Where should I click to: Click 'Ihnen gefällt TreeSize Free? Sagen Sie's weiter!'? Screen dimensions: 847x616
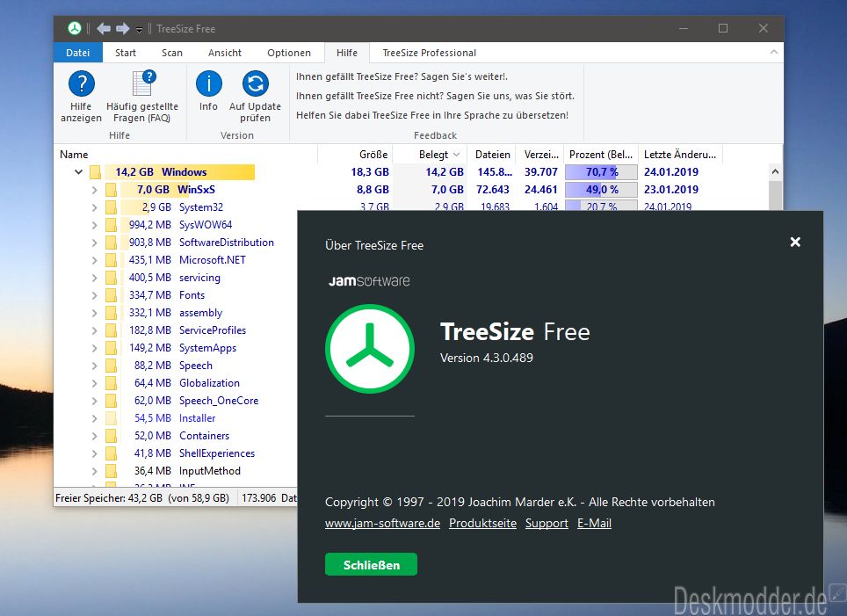(402, 76)
